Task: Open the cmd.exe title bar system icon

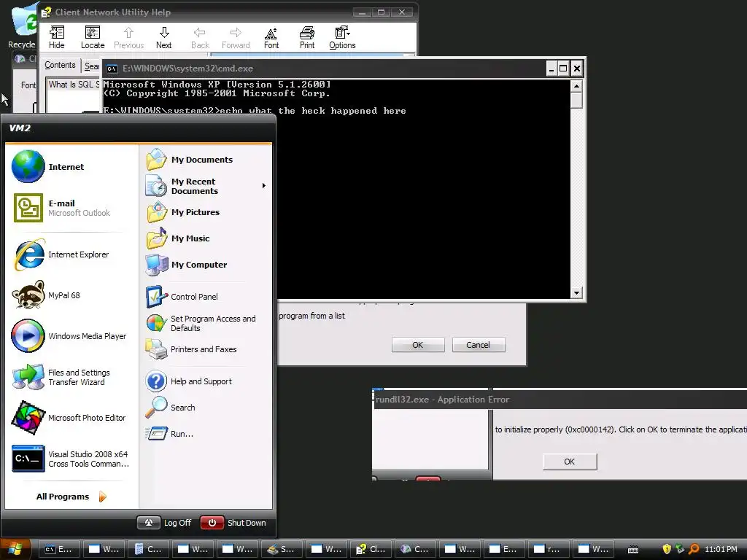Action: pos(112,69)
